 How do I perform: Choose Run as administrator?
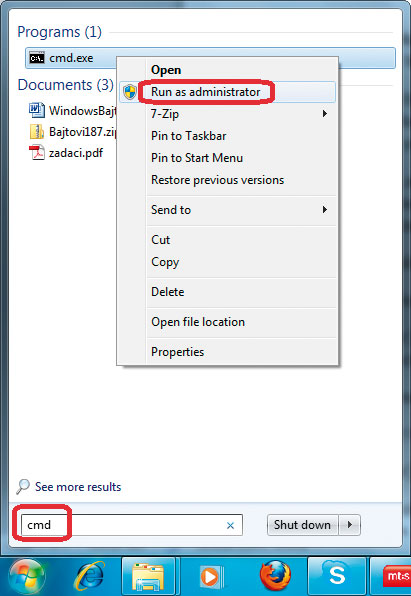(x=205, y=92)
